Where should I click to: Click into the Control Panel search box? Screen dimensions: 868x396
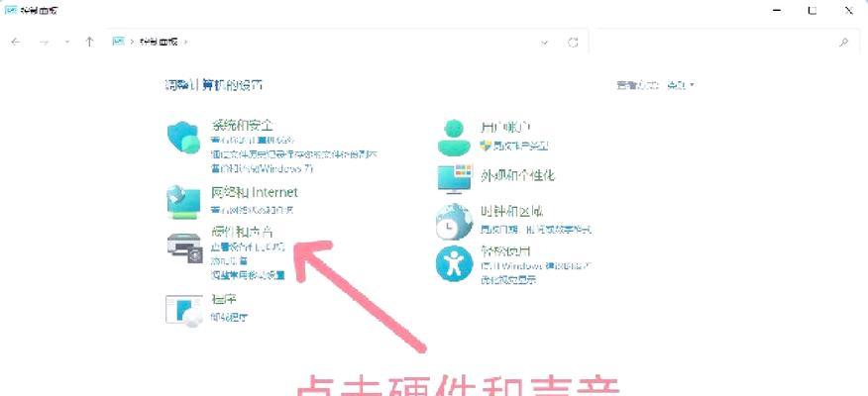click(x=727, y=42)
